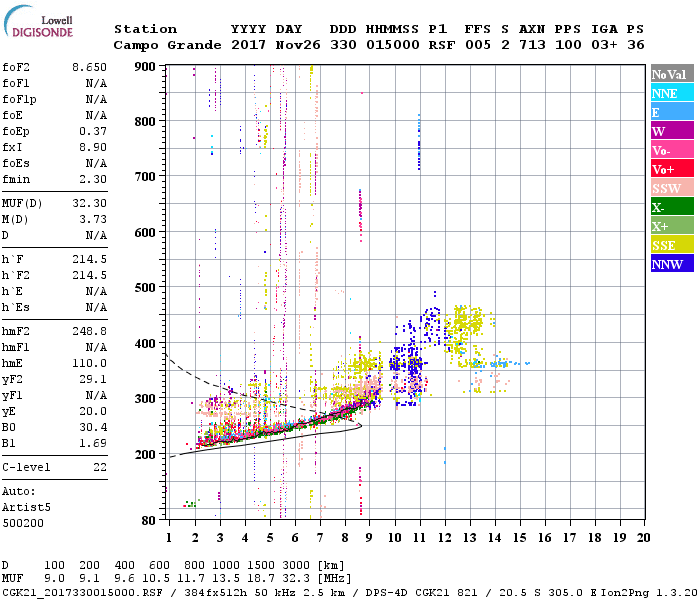Select the NNE cyan legend swatch

point(672,93)
